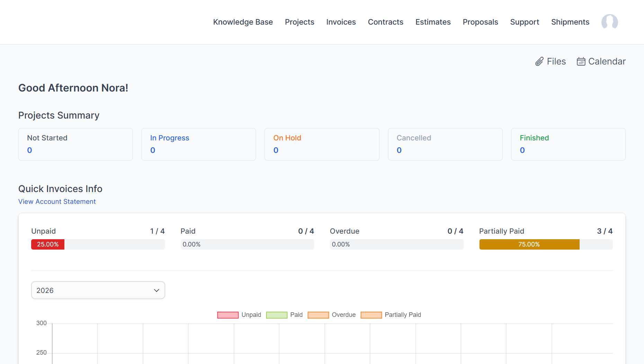The height and width of the screenshot is (364, 644).
Task: Click the Calendar icon
Action: click(x=581, y=61)
